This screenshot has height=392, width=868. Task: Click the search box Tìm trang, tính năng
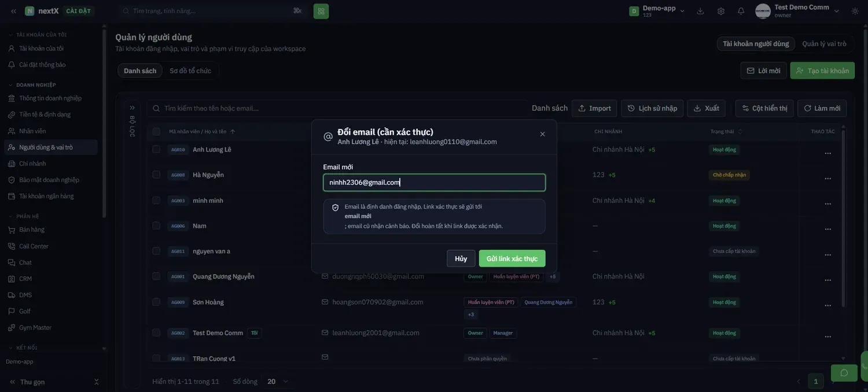click(x=212, y=11)
